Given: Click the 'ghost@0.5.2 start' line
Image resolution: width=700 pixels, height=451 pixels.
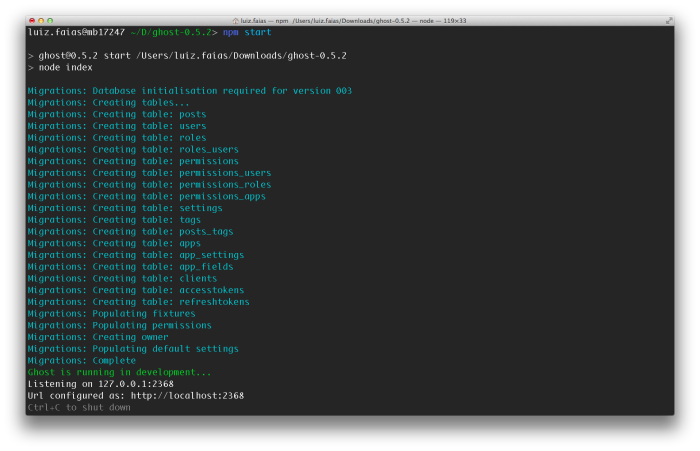Looking at the screenshot, I should pos(187,56).
